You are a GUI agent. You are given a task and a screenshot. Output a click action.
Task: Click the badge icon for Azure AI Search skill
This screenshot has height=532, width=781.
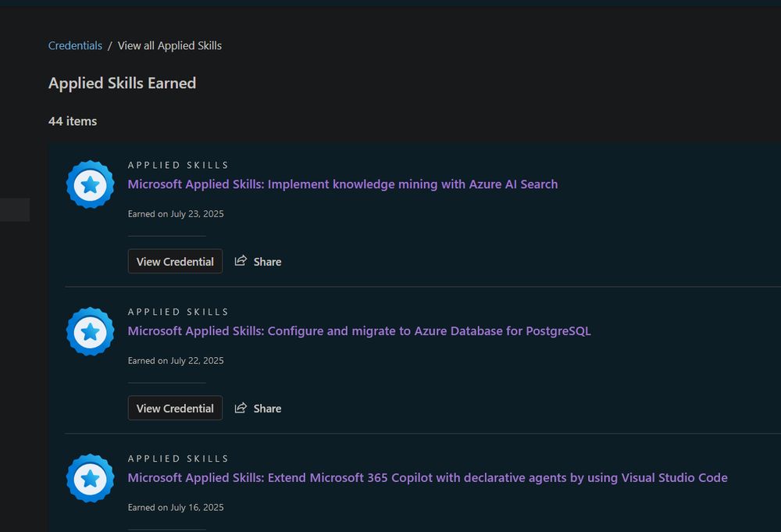[x=90, y=185]
